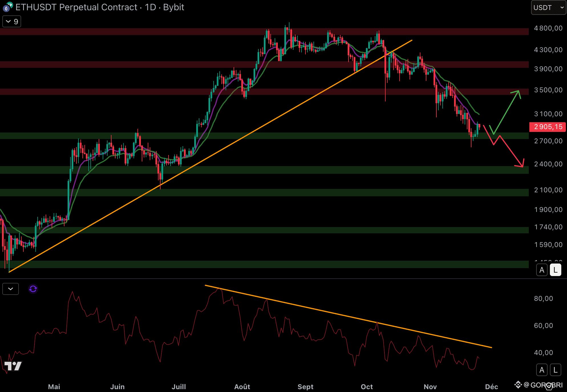The image size is (567, 392).
Task: Click the red 2905,15 current price label
Action: click(x=548, y=127)
